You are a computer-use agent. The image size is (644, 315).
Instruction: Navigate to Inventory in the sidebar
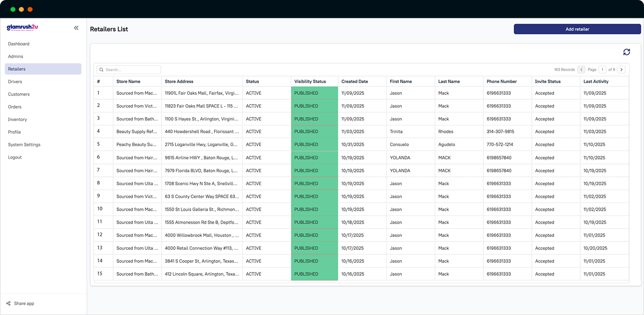(x=17, y=119)
